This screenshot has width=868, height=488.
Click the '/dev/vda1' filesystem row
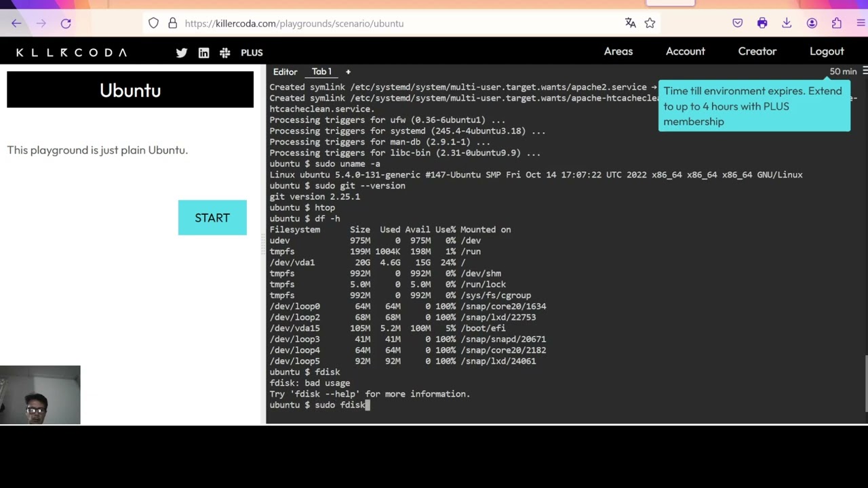coord(368,262)
